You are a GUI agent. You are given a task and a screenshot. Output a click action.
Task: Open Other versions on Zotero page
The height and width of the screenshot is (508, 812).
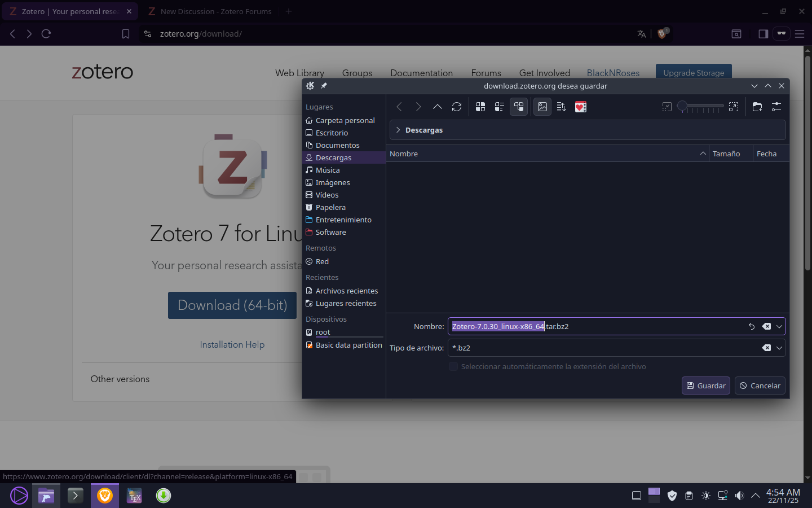point(120,379)
